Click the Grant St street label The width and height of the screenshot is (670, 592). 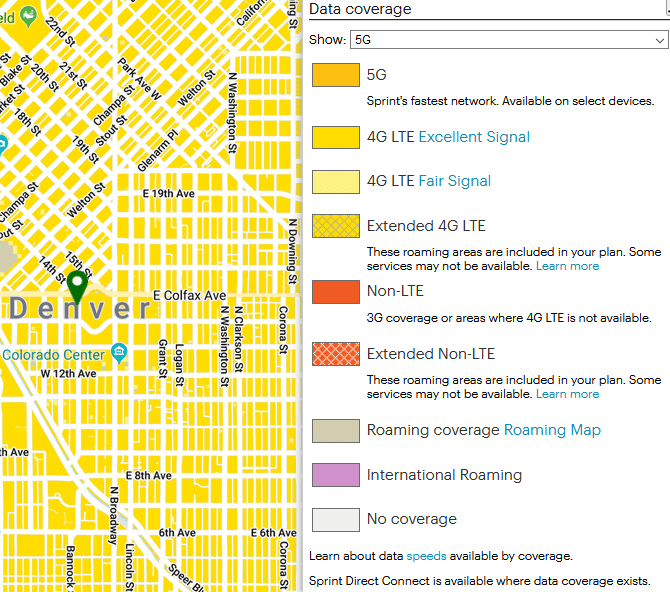pyautogui.click(x=163, y=358)
